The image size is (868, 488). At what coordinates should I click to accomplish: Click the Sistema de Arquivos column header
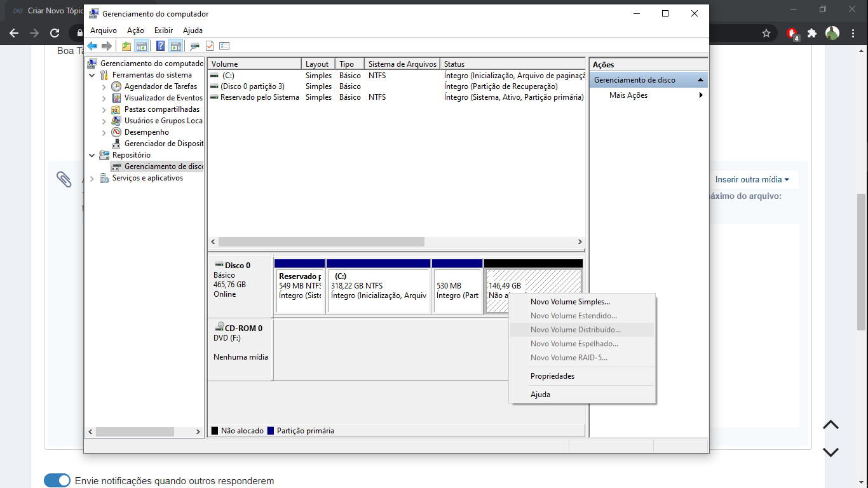(x=402, y=64)
